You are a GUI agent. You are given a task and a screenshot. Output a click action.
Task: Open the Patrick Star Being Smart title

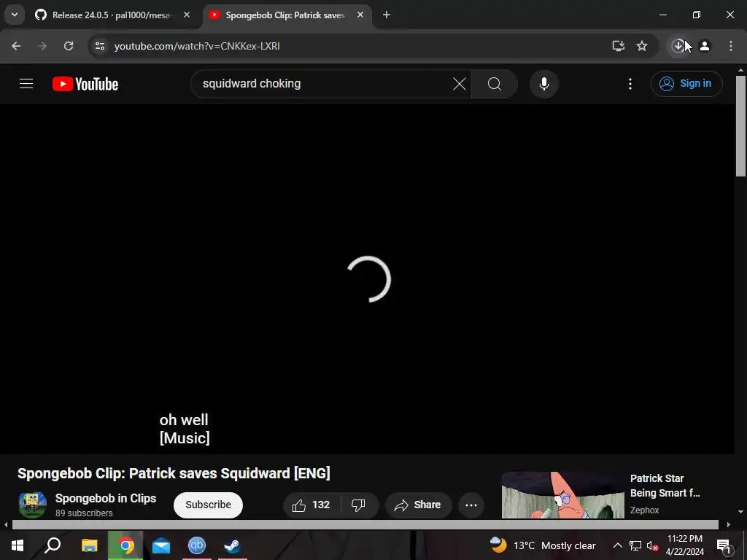tap(665, 486)
